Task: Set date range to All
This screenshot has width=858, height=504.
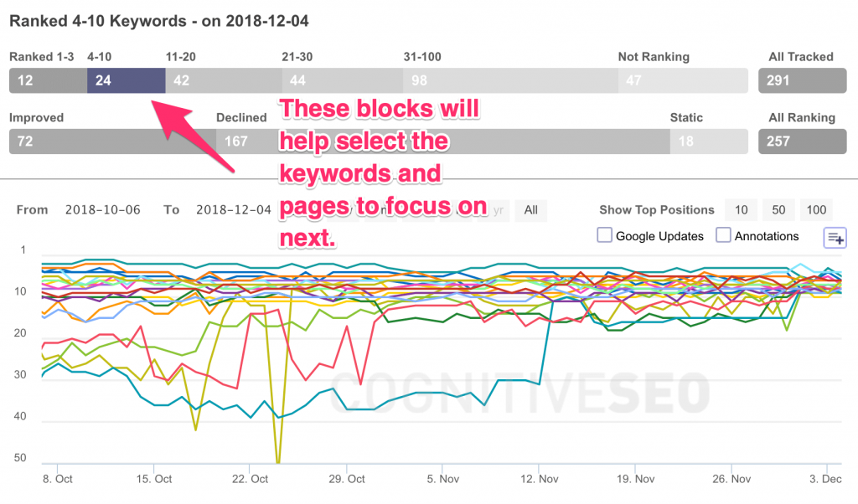Action: (530, 210)
